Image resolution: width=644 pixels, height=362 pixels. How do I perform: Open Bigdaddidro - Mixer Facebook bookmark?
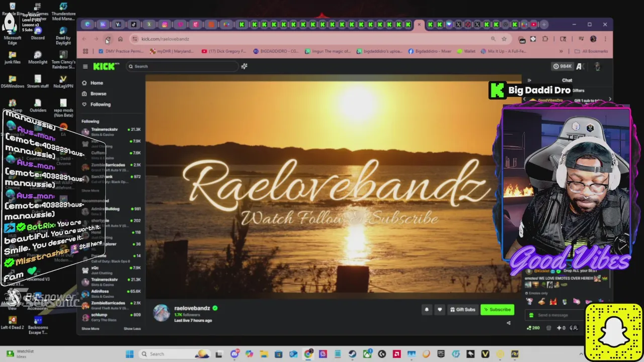tap(430, 51)
